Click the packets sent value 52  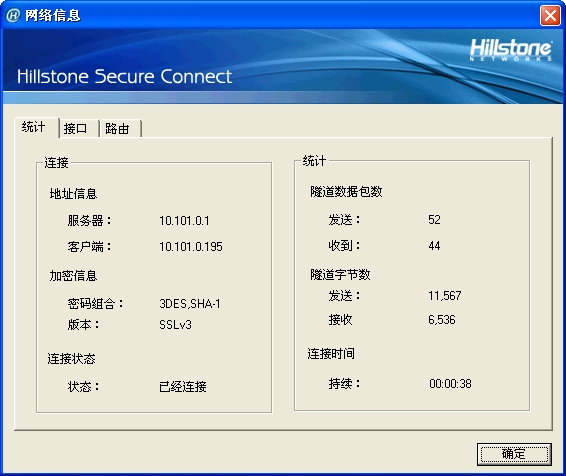434,220
